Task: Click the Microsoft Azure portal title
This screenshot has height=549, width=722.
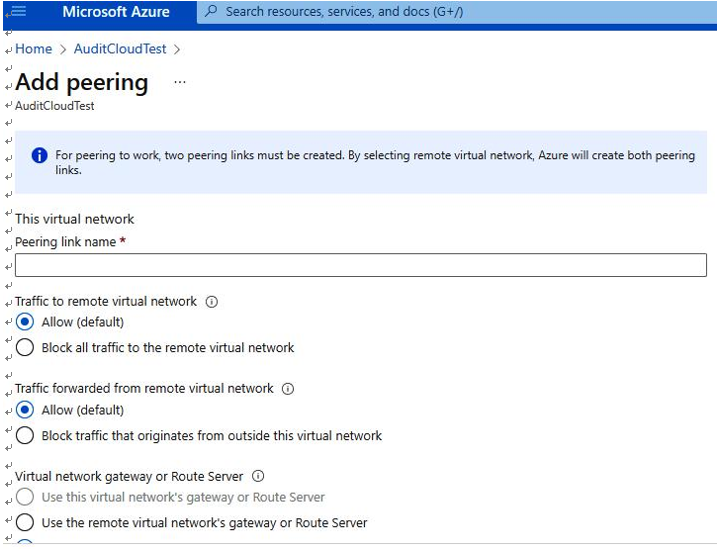Action: tap(116, 12)
